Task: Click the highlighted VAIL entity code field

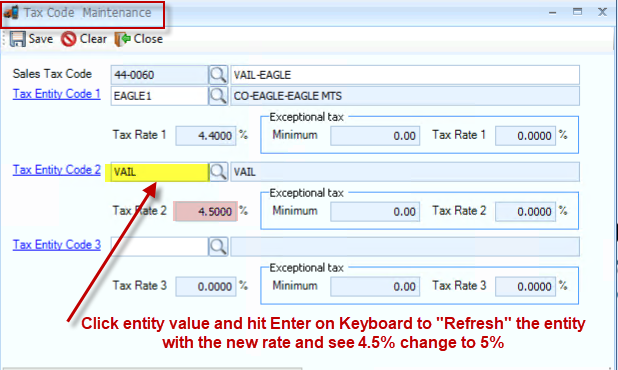Action: tap(159, 172)
